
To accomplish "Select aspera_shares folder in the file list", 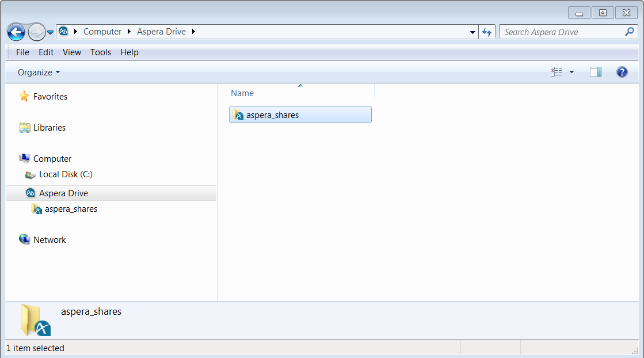I will click(272, 115).
